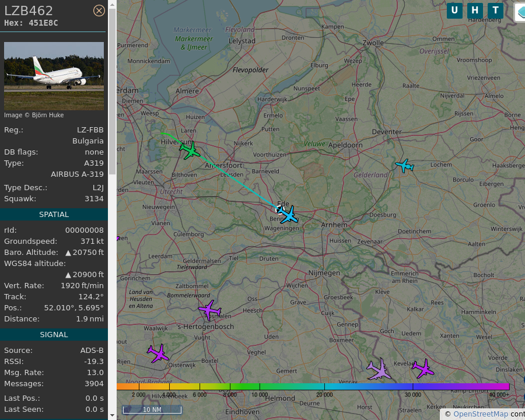
Task: Click the T button on the map
Action: pyautogui.click(x=495, y=10)
